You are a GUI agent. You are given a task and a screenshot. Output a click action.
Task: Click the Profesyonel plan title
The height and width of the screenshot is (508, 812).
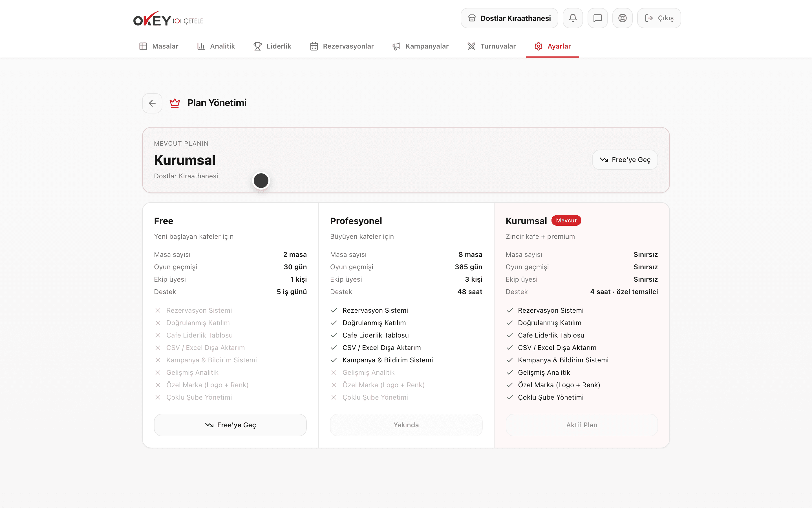(356, 221)
